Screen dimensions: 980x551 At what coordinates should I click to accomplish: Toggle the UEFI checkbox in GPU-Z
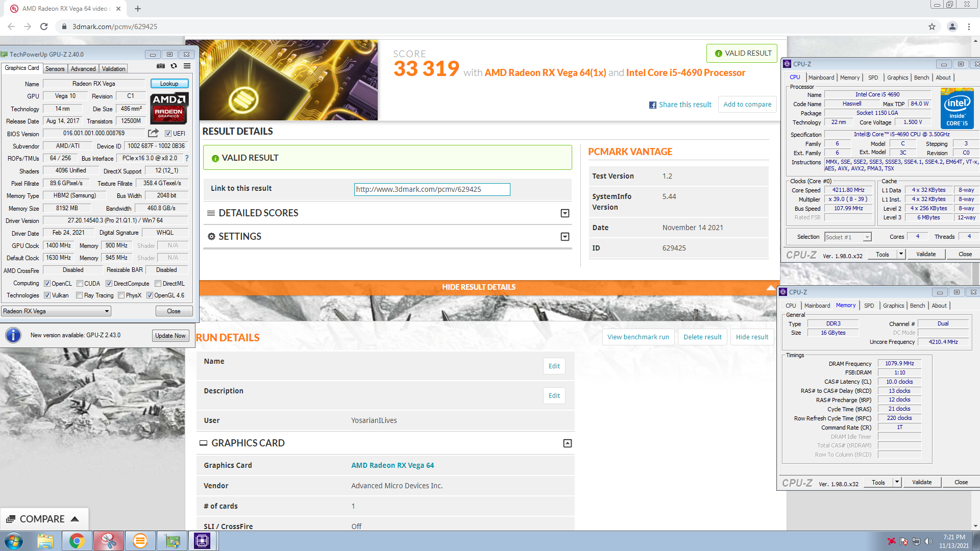coord(168,134)
